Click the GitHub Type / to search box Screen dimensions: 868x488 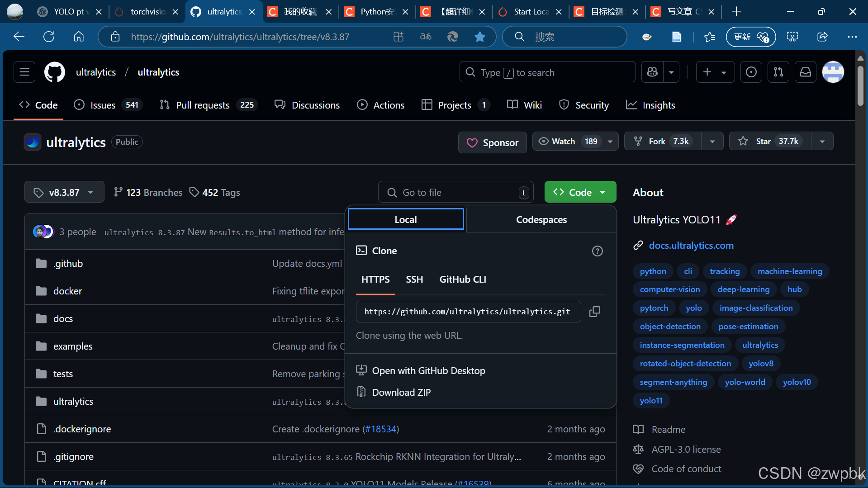click(x=547, y=72)
